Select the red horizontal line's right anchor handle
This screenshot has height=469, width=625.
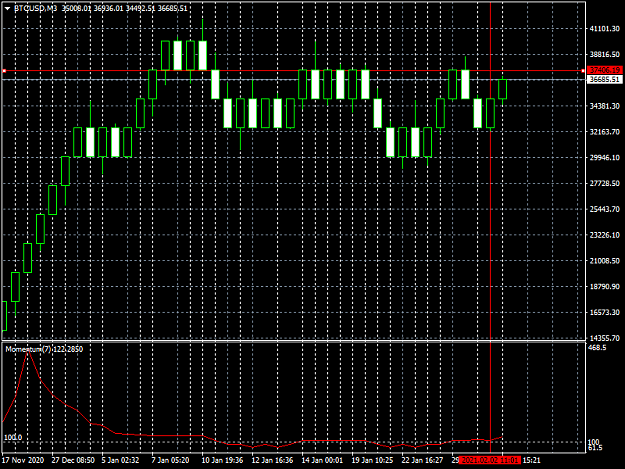(x=583, y=71)
